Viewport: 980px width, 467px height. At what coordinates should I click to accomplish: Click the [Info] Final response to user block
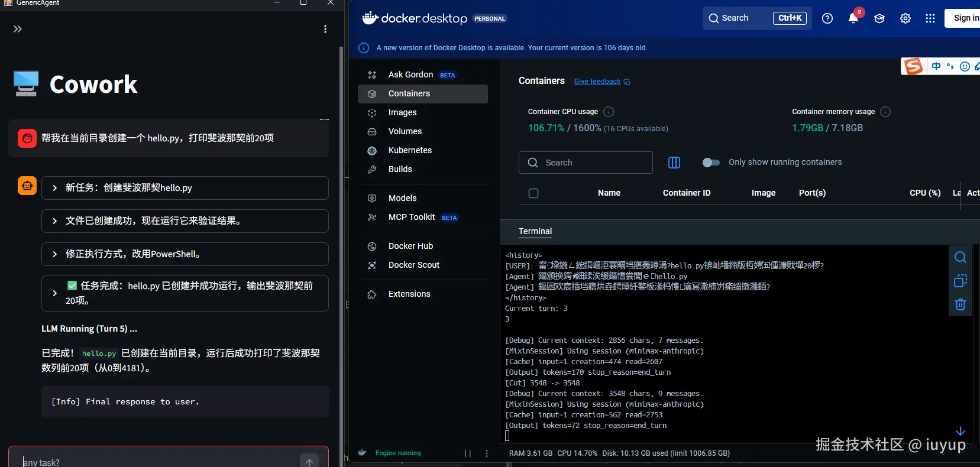point(185,401)
